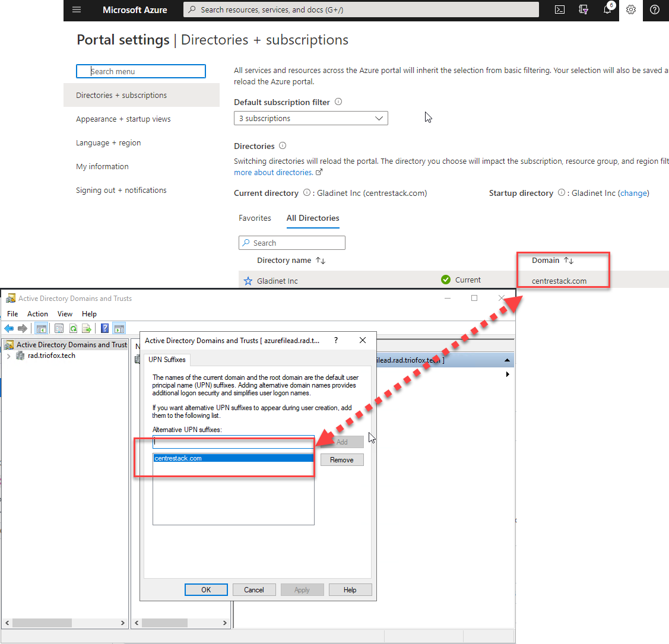Focus the Azure global search box
Image resolution: width=669 pixels, height=644 pixels.
point(361,9)
